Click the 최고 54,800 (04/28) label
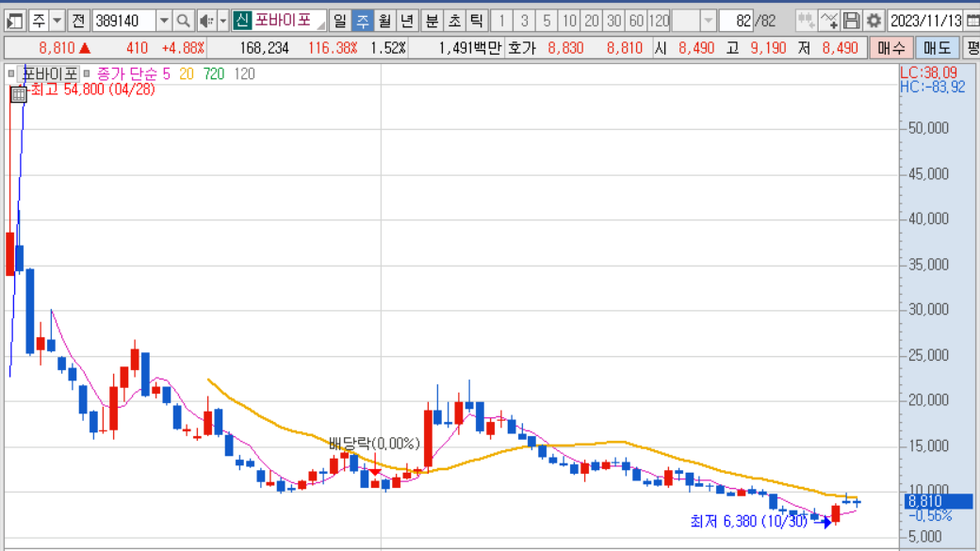 92,89
